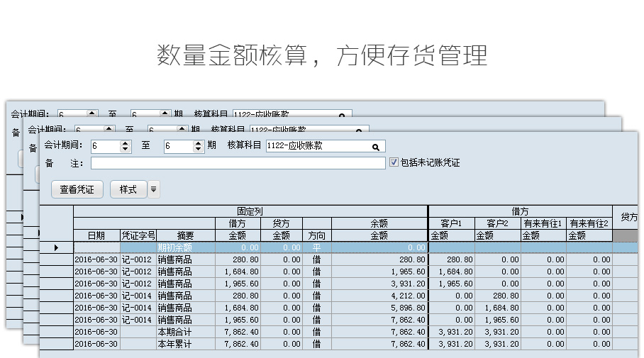This screenshot has height=358, width=644.
Task: Click the 摘要 column header
Action: click(186, 235)
